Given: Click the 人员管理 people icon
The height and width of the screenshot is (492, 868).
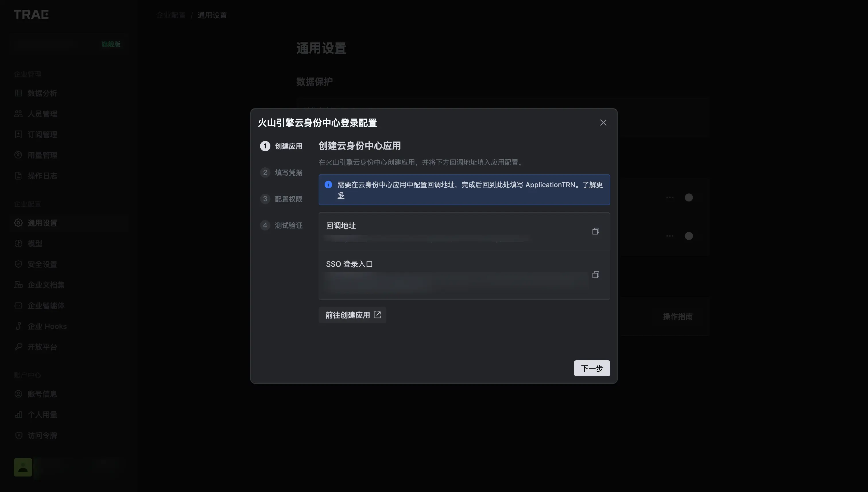Looking at the screenshot, I should pyautogui.click(x=18, y=114).
